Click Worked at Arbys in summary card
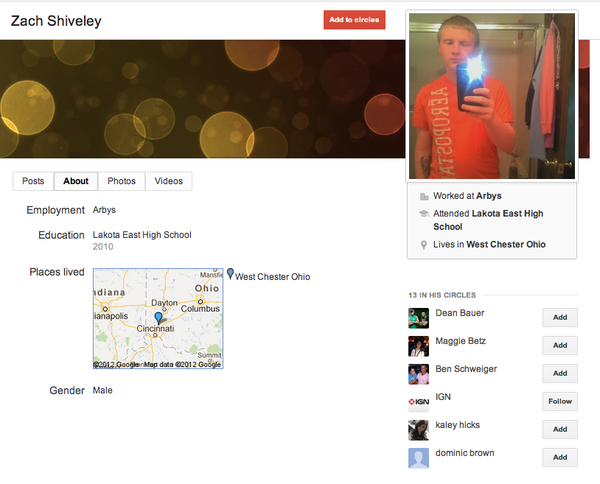Viewport: 600px width, 484px height. (x=467, y=196)
